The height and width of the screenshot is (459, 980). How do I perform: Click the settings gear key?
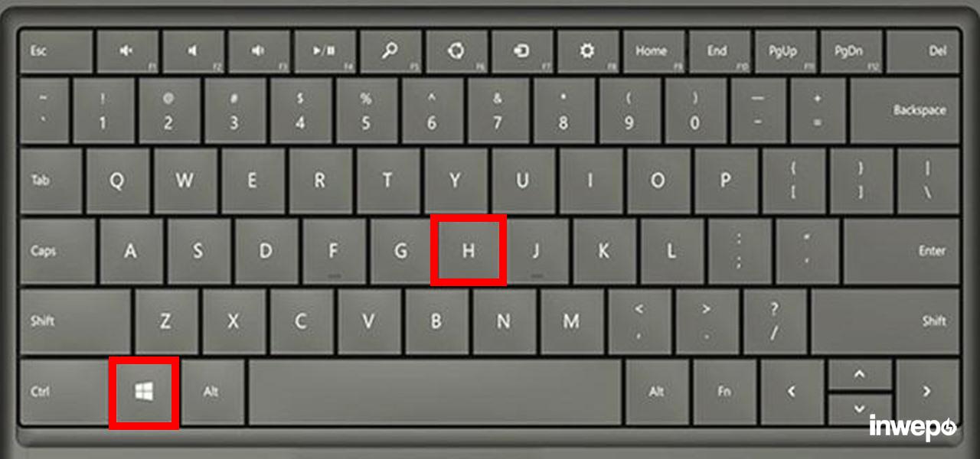[x=588, y=51]
